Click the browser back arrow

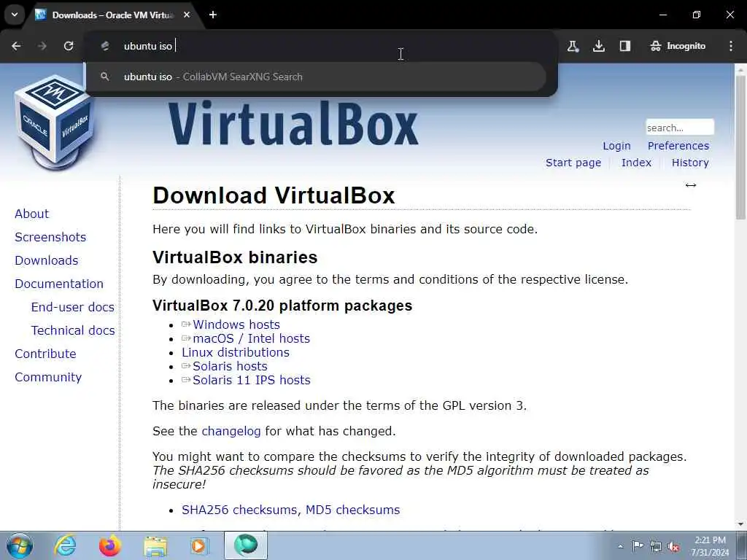(x=16, y=46)
